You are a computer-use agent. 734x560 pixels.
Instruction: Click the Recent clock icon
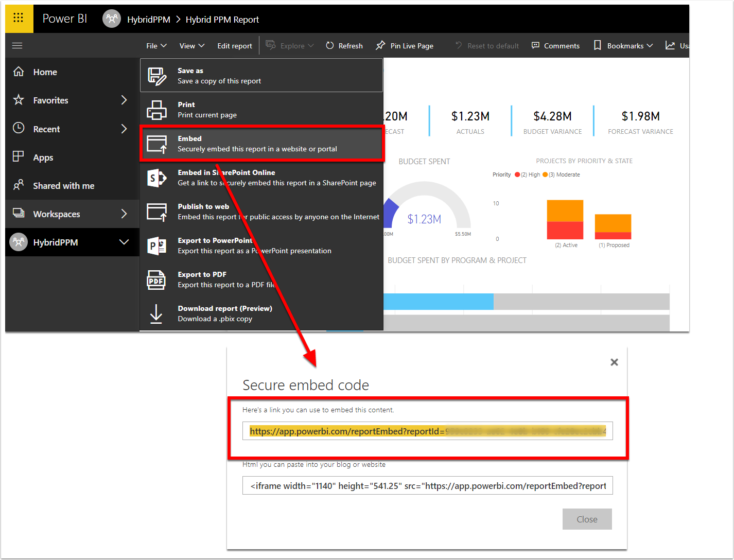[x=19, y=128]
